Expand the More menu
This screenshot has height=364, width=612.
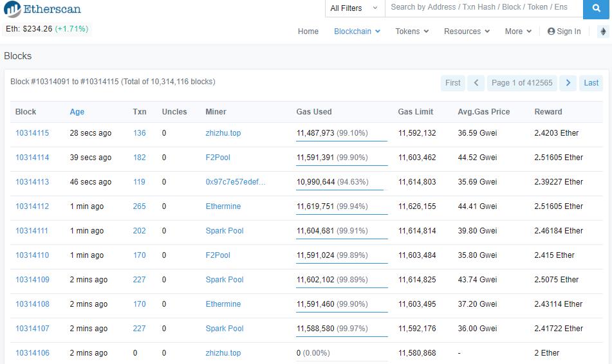pos(518,32)
